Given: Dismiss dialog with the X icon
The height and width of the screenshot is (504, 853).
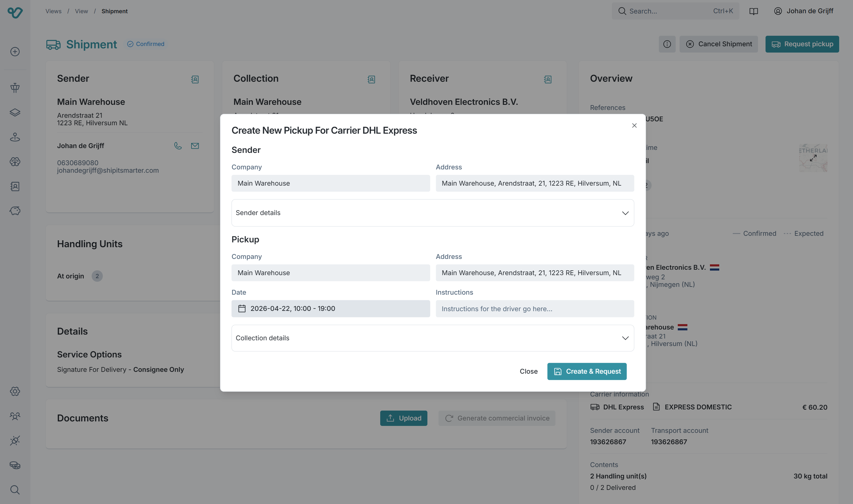Looking at the screenshot, I should pyautogui.click(x=634, y=126).
